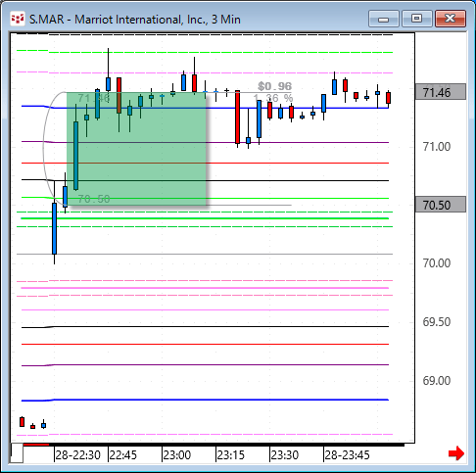Screen dimensions: 476x473
Task: Click the red scroll-right arrow
Action: coord(456,453)
